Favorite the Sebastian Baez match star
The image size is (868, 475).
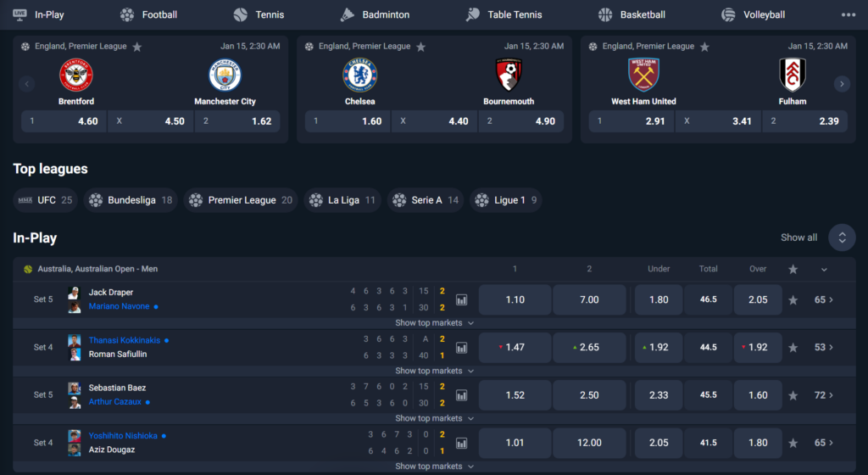click(793, 395)
